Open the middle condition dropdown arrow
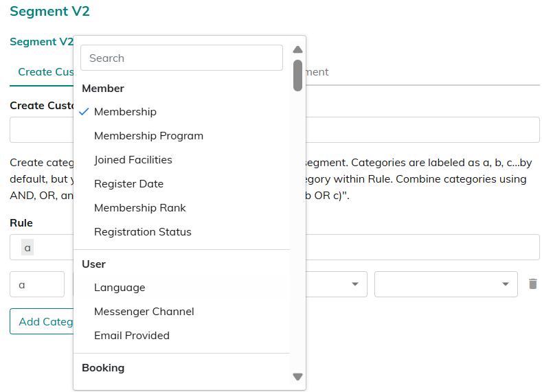Image resolution: width=542 pixels, height=392 pixels. [354, 284]
